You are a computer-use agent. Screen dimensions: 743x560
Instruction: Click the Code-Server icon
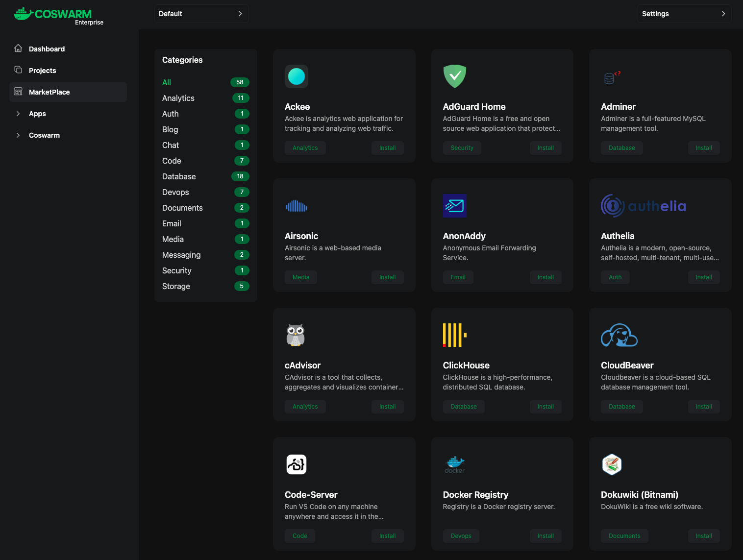click(x=297, y=464)
